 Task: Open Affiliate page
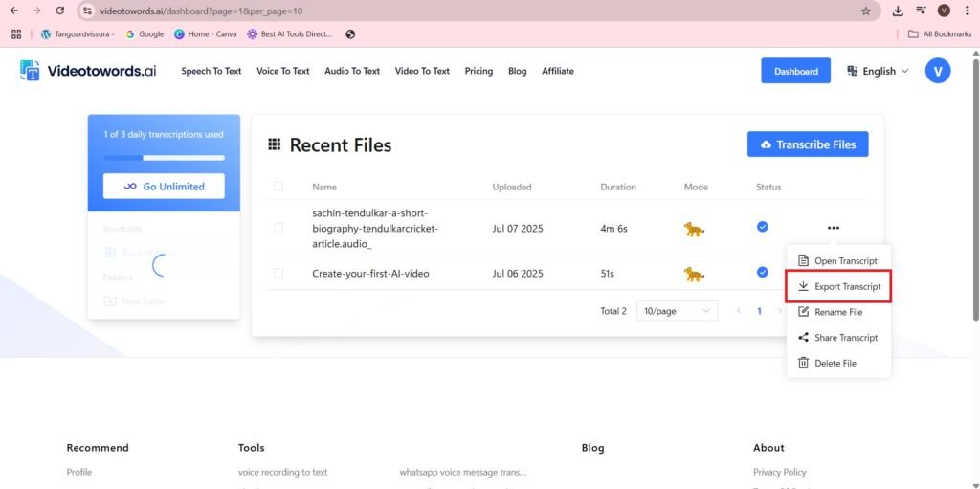coord(558,71)
